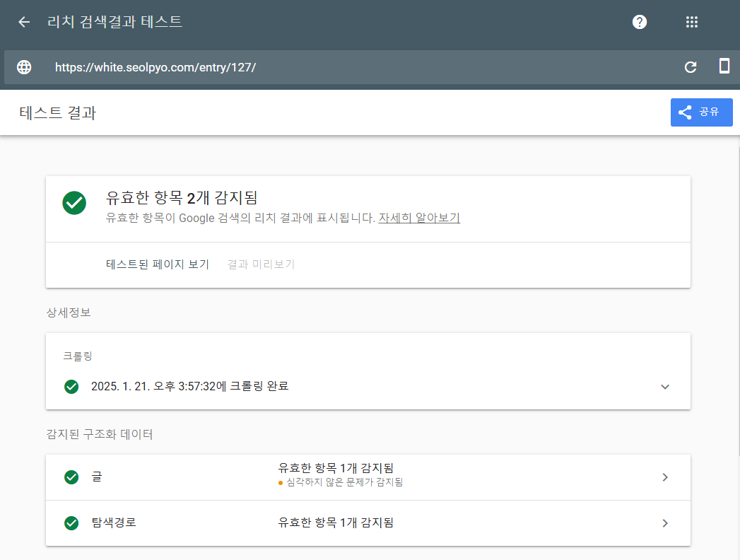Click the 탐색경로 label
740x560 pixels.
[x=114, y=523]
